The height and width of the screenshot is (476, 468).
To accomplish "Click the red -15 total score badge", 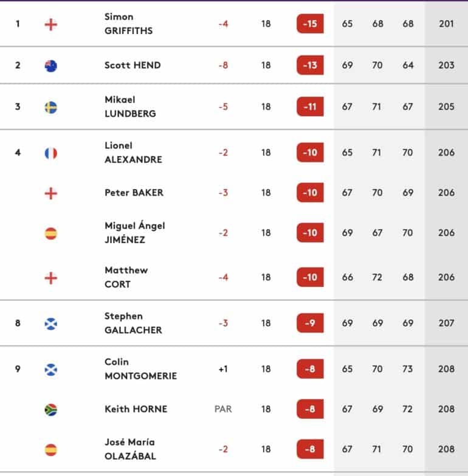I will [310, 24].
